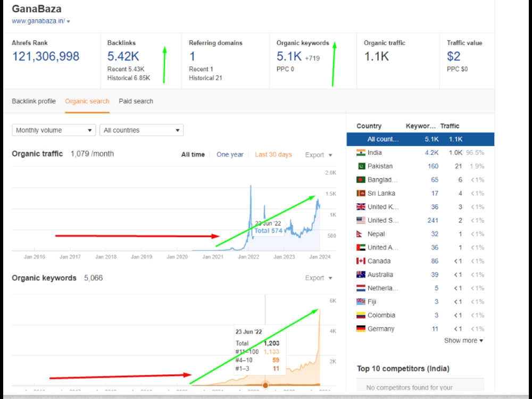Image resolution: width=532 pixels, height=399 pixels.
Task: Click Fiji country name in table
Action: pyautogui.click(x=372, y=302)
